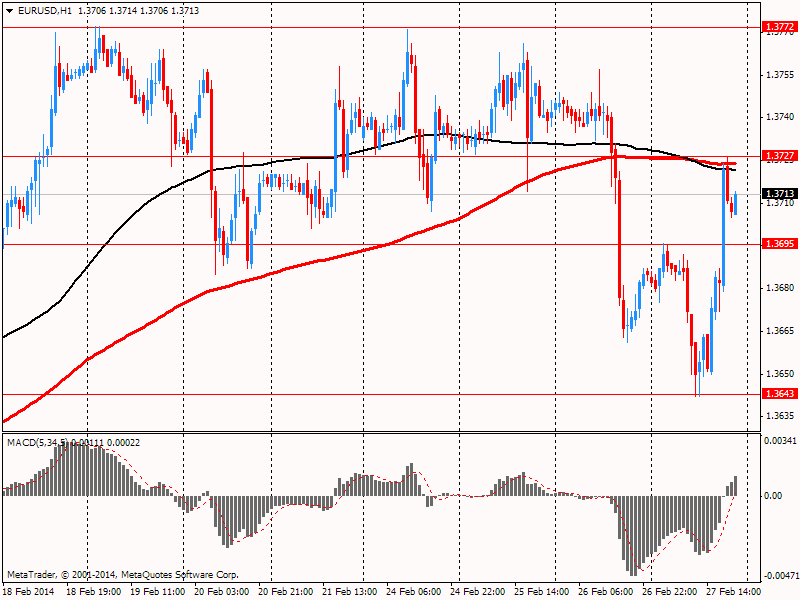Click the 1.3740 price axis value

[x=780, y=117]
